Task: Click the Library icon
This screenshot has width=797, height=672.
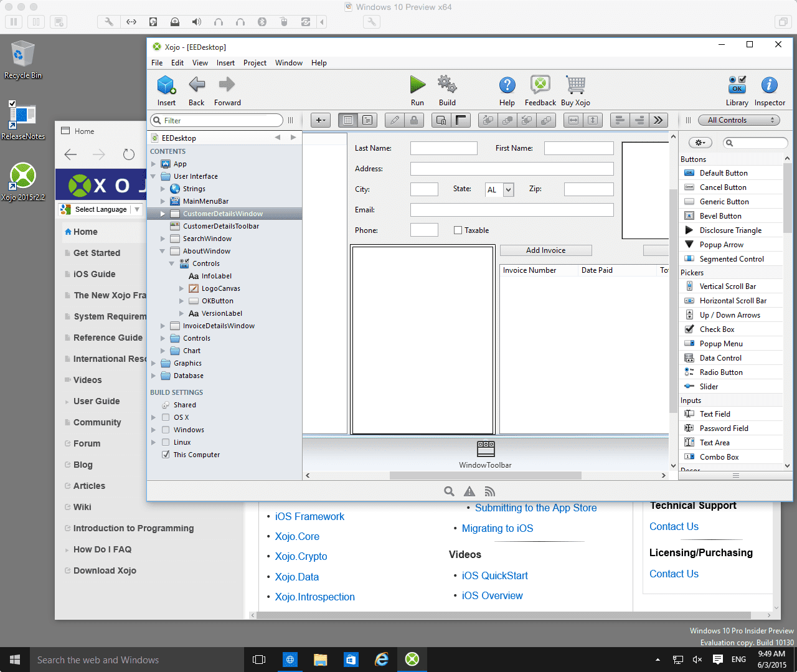Action: [x=737, y=85]
